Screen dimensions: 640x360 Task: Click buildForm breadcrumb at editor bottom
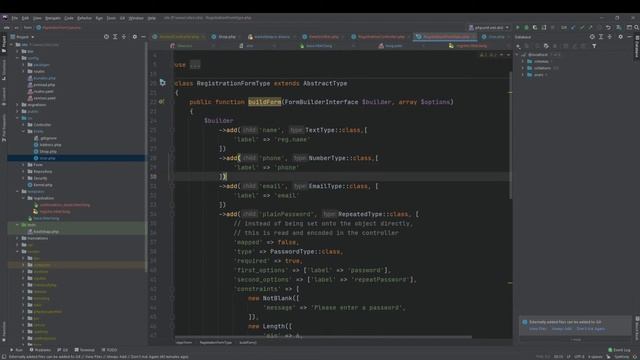point(248,342)
